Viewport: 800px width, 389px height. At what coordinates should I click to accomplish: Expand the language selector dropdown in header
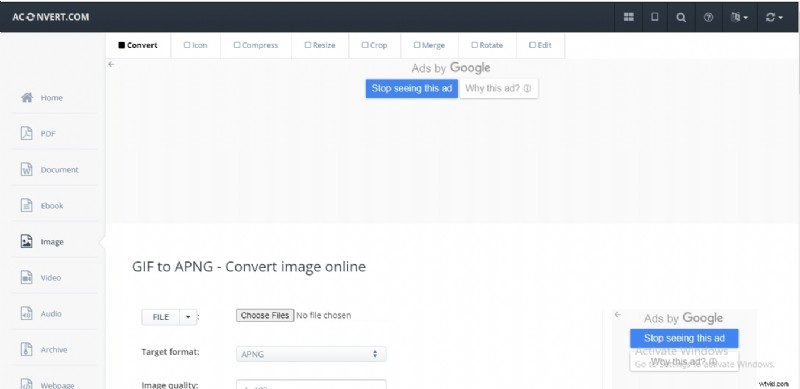coord(739,17)
